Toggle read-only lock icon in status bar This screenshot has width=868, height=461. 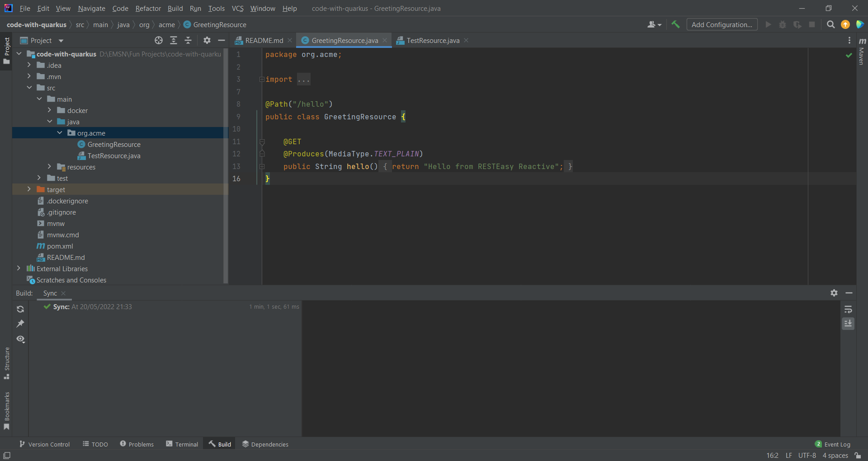click(858, 456)
